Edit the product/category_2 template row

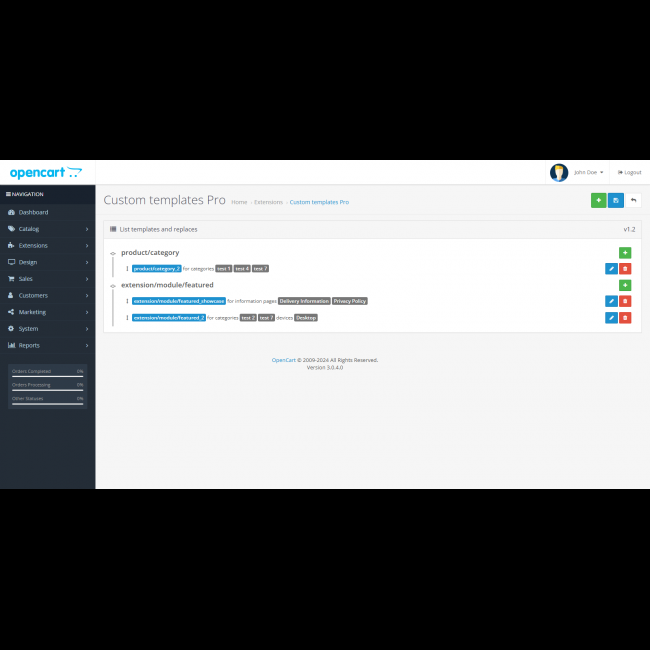click(611, 268)
